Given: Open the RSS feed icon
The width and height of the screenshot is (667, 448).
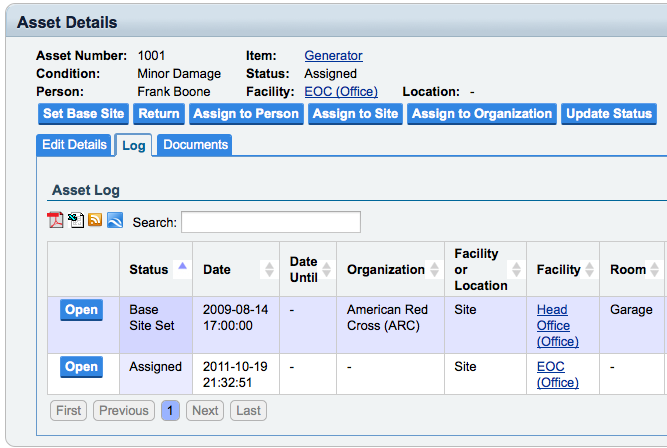Looking at the screenshot, I should (x=95, y=221).
